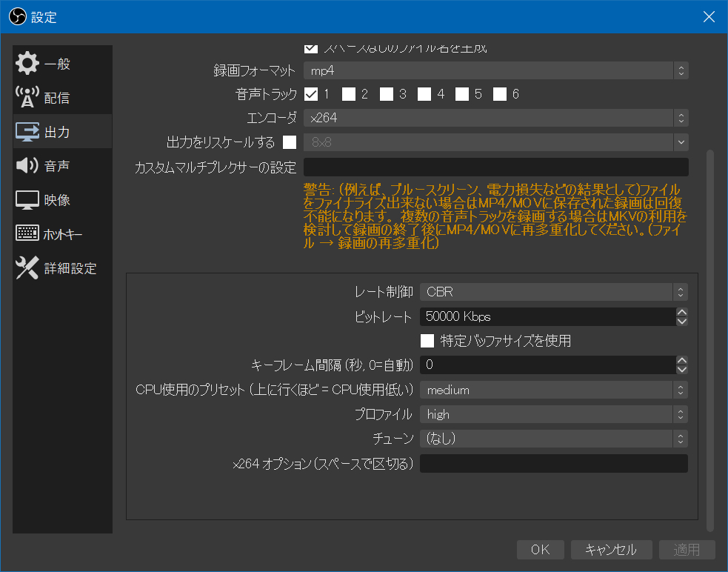Click the ビットレート 50000 Kbps field
Viewport: 728px width, 572px height.
click(548, 316)
